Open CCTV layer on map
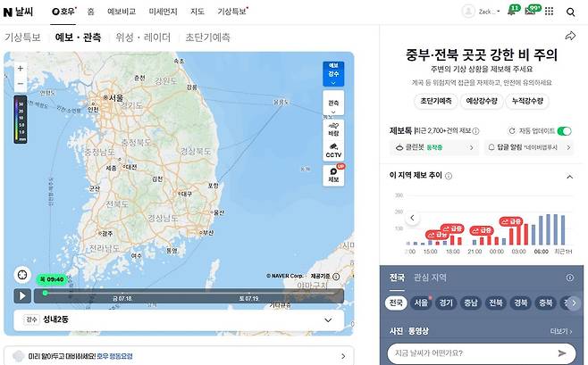Viewport: 588px width, 365px height. point(333,151)
